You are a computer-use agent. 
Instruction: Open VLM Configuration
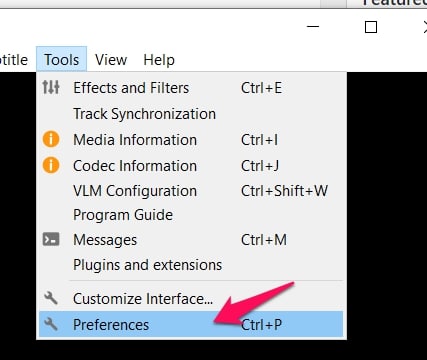pos(191,191)
